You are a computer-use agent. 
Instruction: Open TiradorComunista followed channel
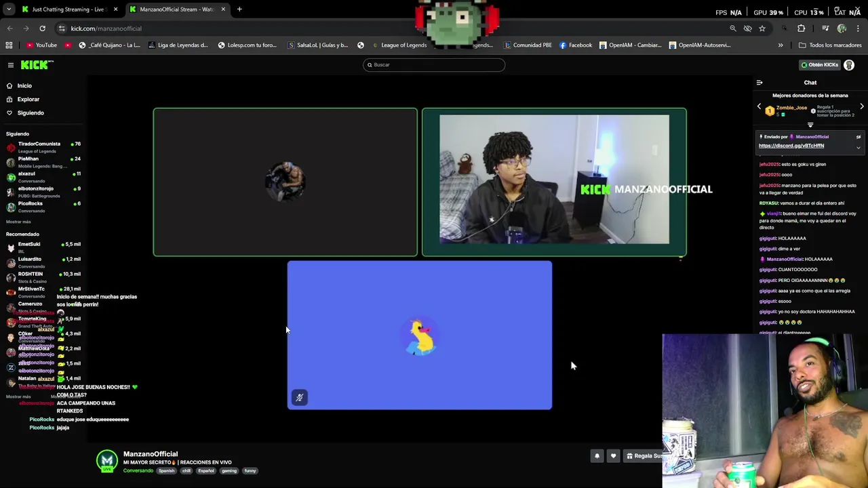coord(43,147)
